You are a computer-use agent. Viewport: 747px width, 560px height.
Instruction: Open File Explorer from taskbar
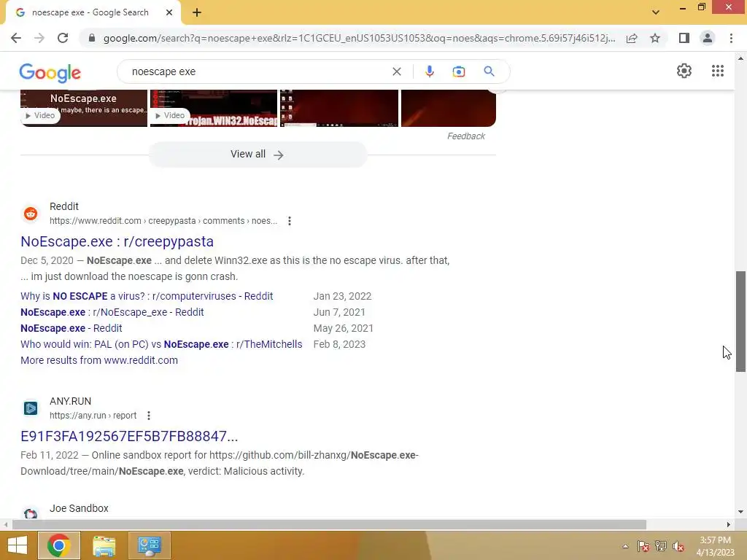pyautogui.click(x=104, y=545)
